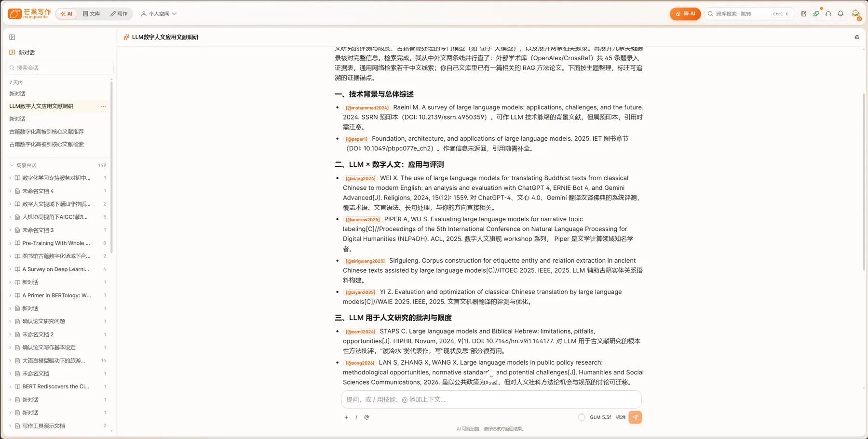This screenshot has height=439, width=868.
Task: Open the GLM 5.3f model selector
Action: (x=600, y=417)
